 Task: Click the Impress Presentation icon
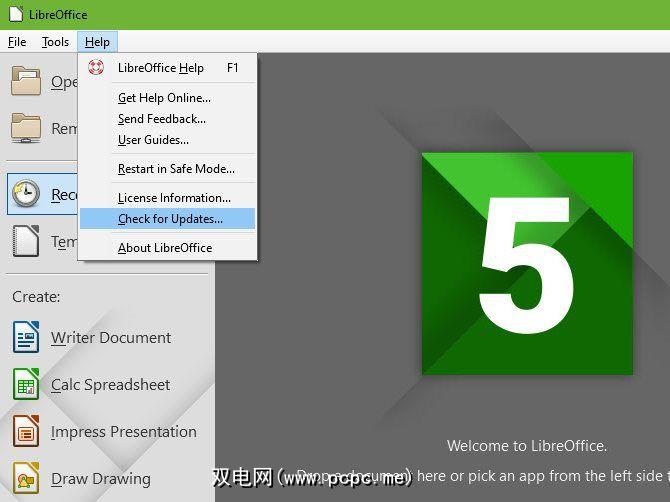coord(26,431)
